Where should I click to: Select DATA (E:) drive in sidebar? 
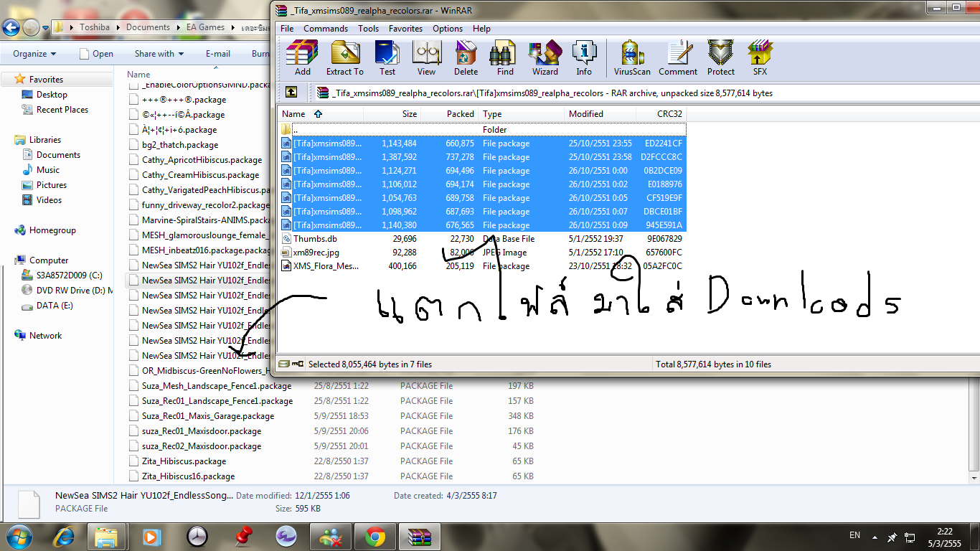[x=55, y=306]
